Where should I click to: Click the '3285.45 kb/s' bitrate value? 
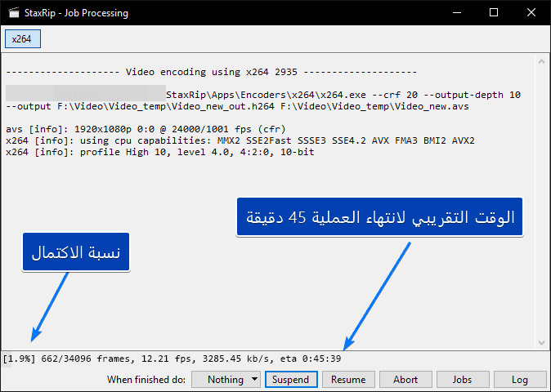tap(238, 359)
